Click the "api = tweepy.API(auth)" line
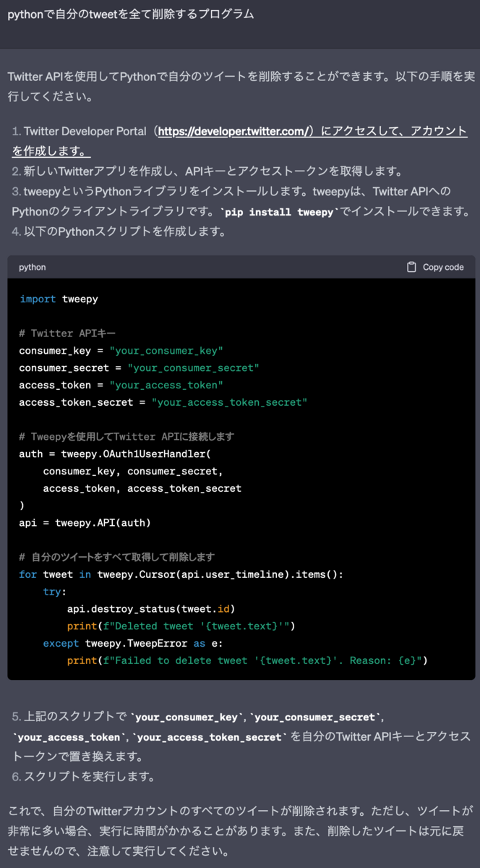This screenshot has width=480, height=868. [x=85, y=522]
